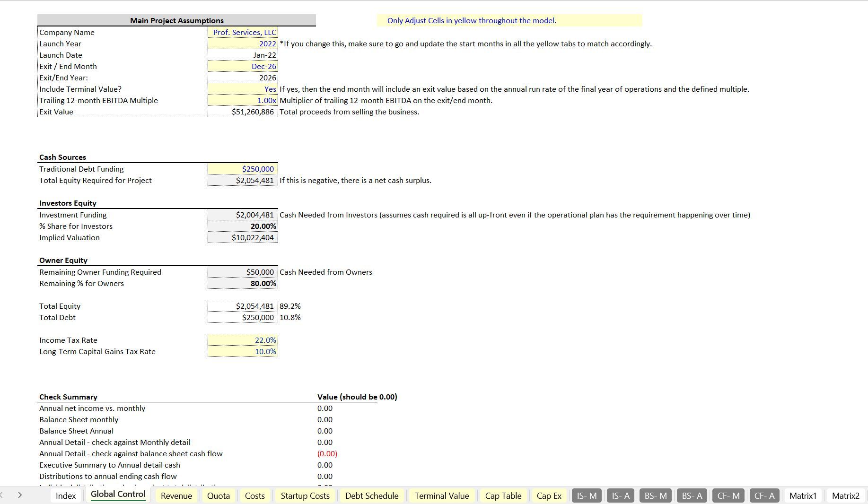868x504 pixels.
Task: Select the Traditional Debt Funding $250,000 cell
Action: (243, 169)
